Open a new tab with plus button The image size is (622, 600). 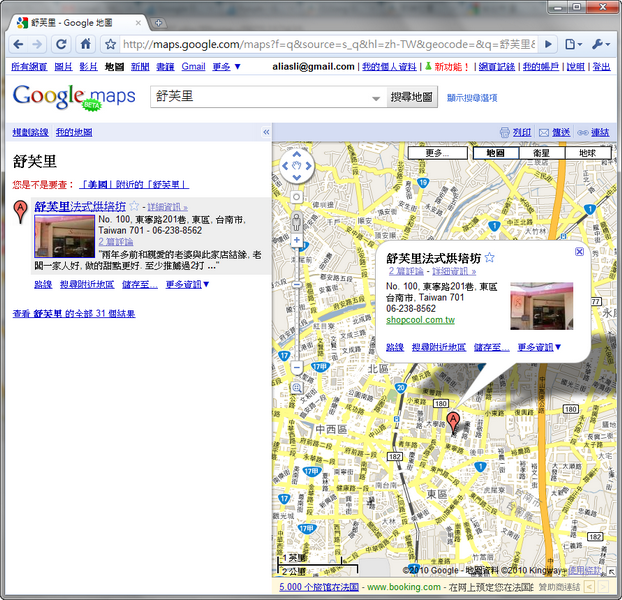point(158,23)
